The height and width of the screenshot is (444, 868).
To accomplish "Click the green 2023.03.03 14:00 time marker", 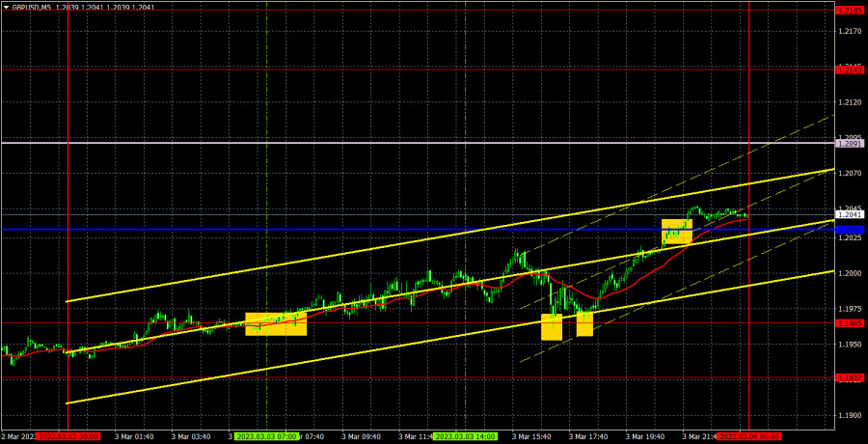I will click(x=465, y=437).
